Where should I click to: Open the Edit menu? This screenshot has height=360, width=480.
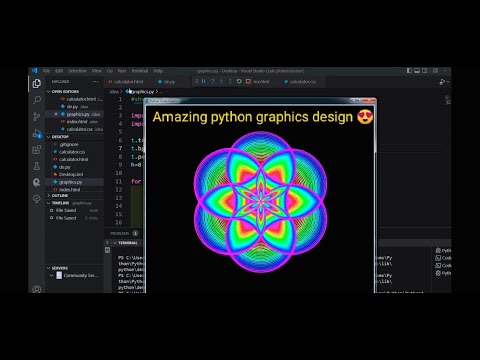[59, 71]
